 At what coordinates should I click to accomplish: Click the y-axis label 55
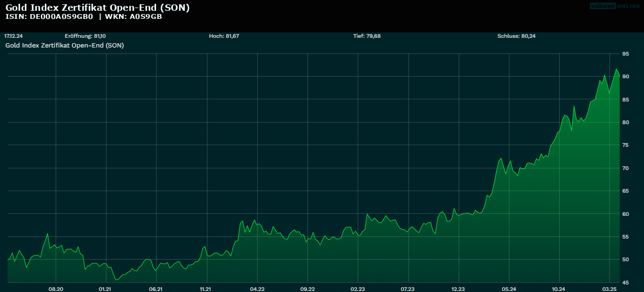tap(626, 237)
